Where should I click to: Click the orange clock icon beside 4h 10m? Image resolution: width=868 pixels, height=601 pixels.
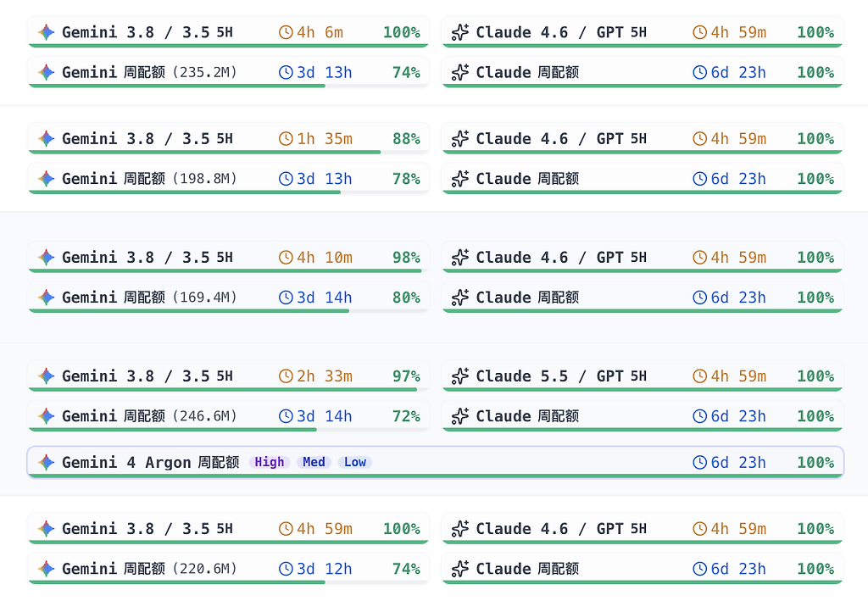286,258
